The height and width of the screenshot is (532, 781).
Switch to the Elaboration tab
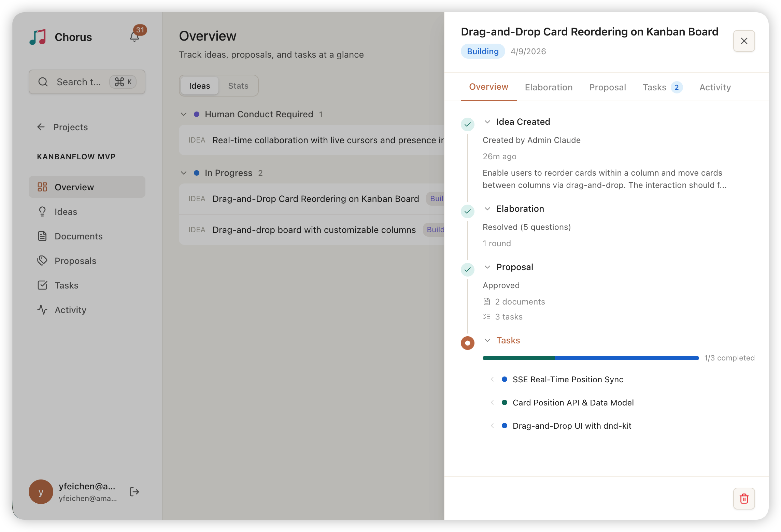coord(549,87)
